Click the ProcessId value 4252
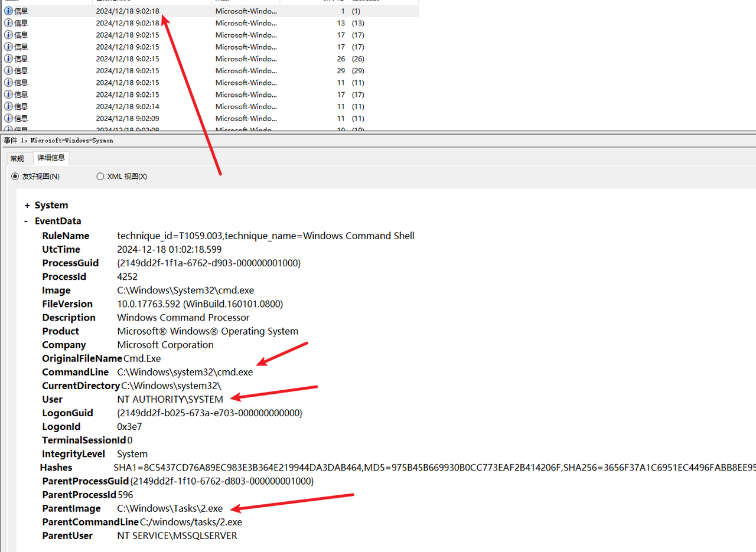Screen dimensions: 756x552 (x=127, y=276)
